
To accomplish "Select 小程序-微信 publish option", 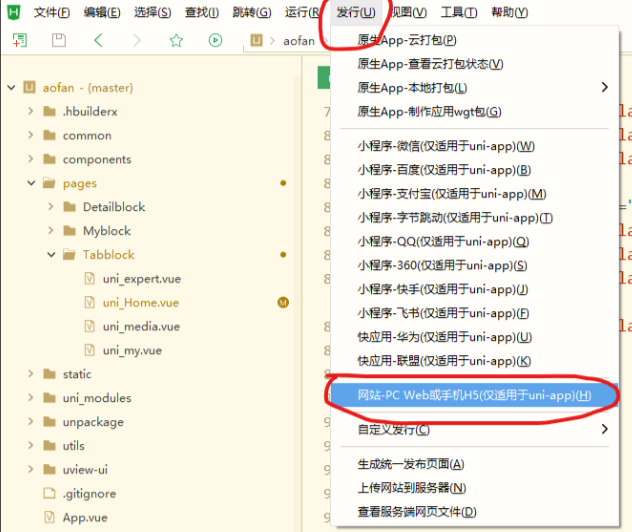I will click(x=474, y=146).
